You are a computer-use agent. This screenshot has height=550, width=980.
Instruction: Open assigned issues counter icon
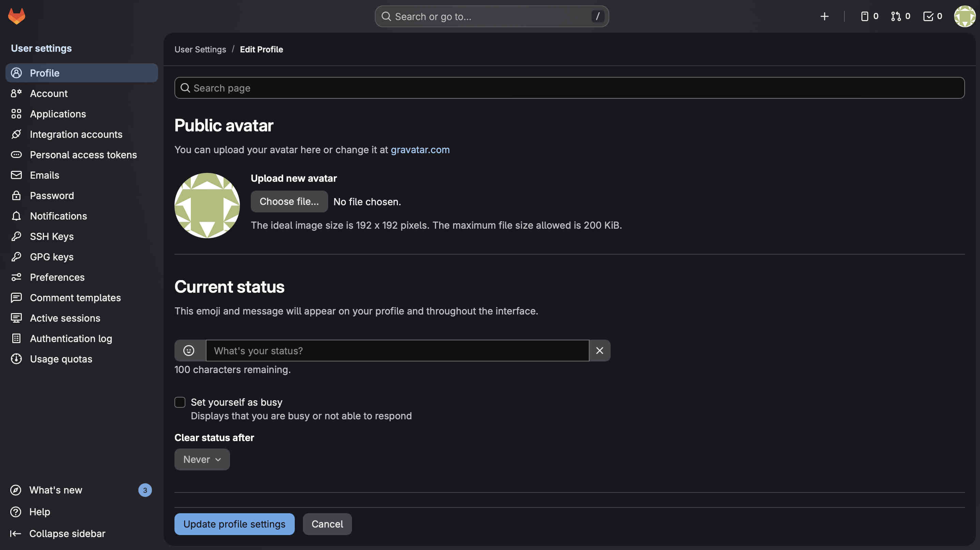[869, 16]
